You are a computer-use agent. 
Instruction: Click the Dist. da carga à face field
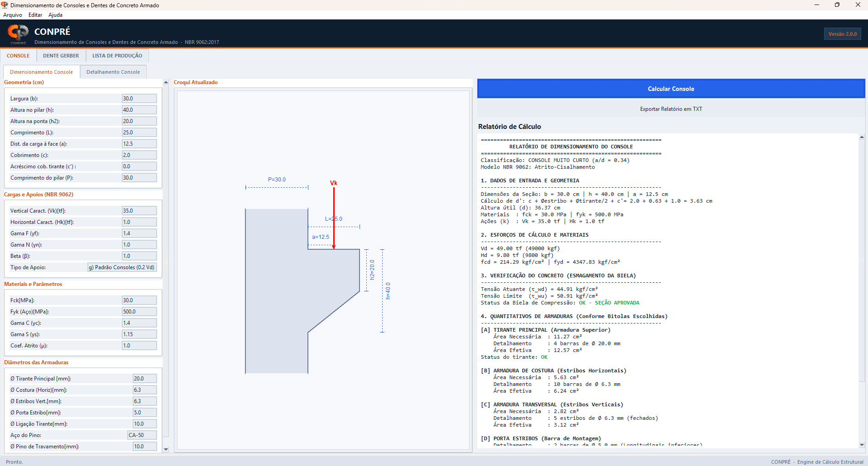(139, 144)
